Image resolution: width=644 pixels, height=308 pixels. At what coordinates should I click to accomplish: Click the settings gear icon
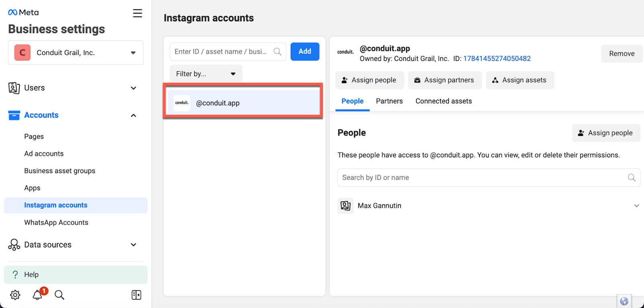coord(15,295)
